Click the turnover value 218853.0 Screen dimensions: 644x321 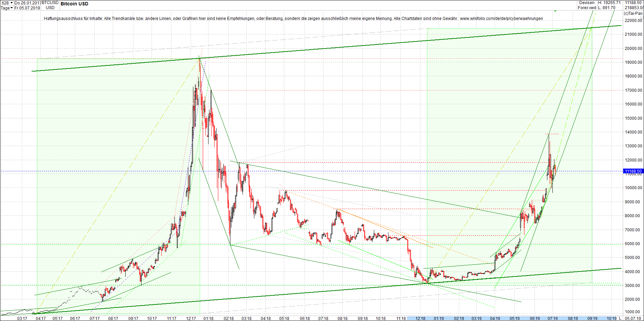click(x=634, y=7)
